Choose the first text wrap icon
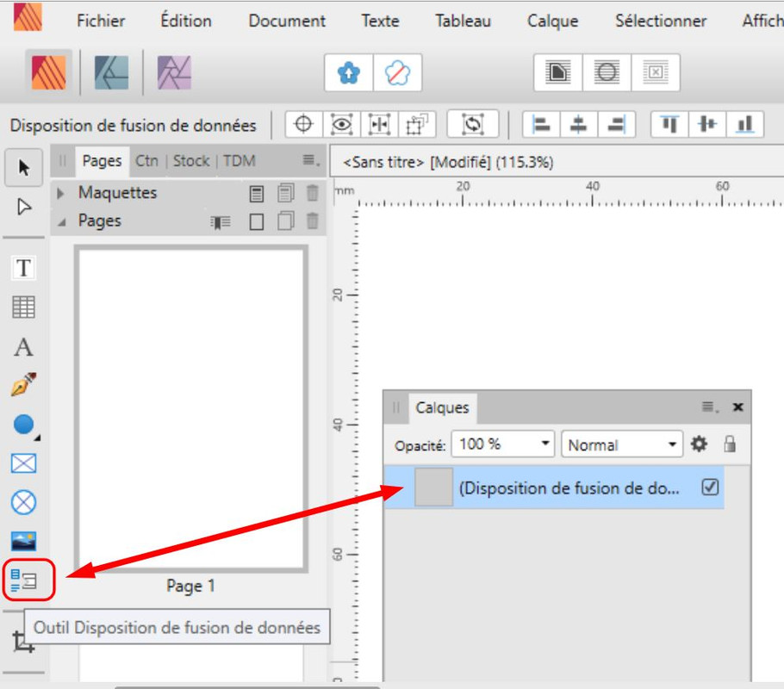784x689 pixels. (558, 72)
